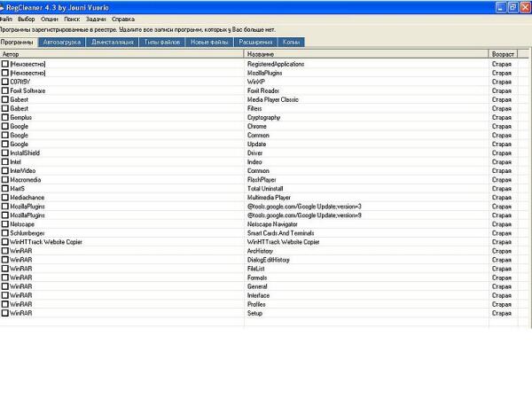
Task: Open the Поиск menu
Action: point(72,18)
